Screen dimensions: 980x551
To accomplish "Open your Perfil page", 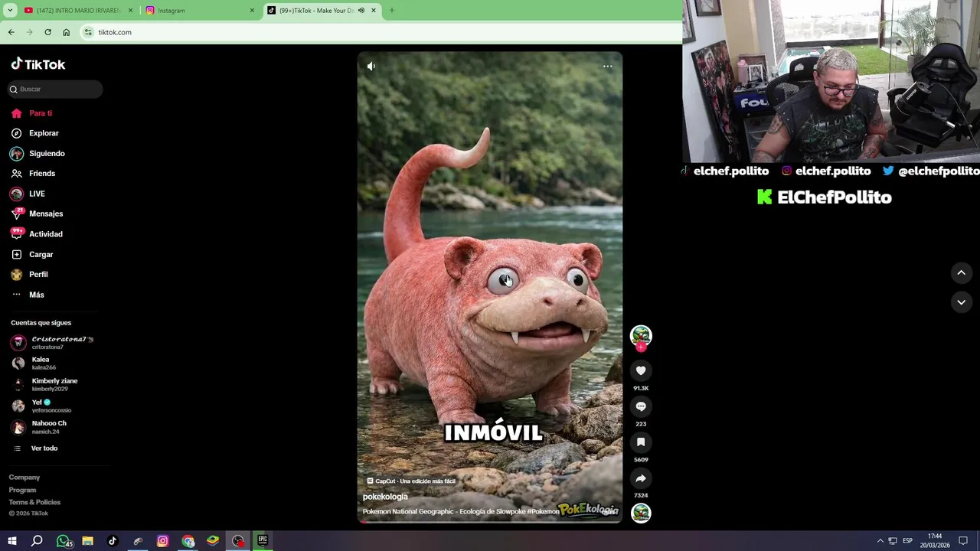I will pos(30,275).
